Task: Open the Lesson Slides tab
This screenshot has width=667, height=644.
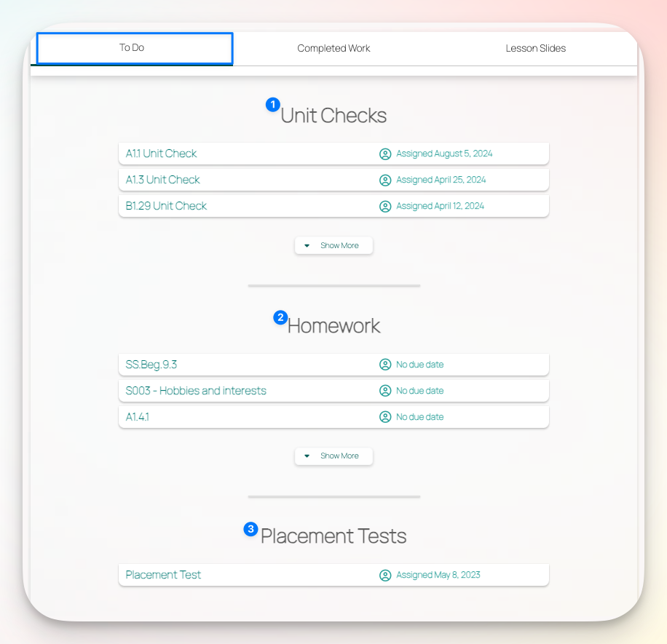Action: pos(535,49)
